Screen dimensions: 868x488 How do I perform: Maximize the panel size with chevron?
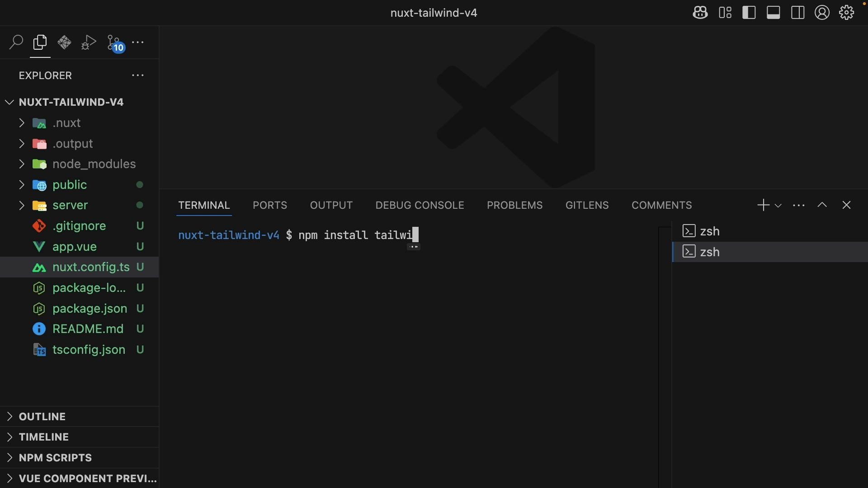point(822,205)
